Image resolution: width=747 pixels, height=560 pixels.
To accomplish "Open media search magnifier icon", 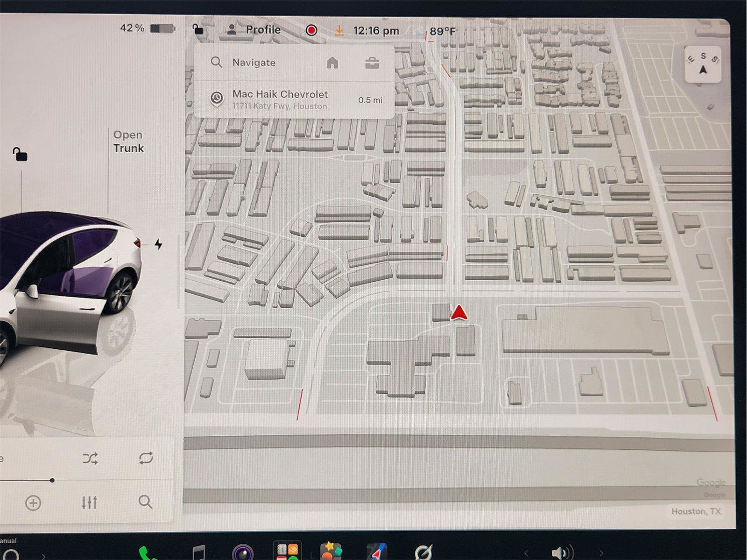I will click(x=145, y=502).
